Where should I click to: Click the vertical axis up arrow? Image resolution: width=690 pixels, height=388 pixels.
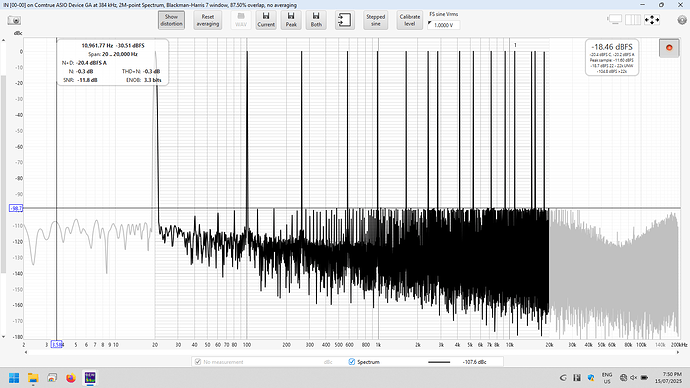(x=4, y=40)
